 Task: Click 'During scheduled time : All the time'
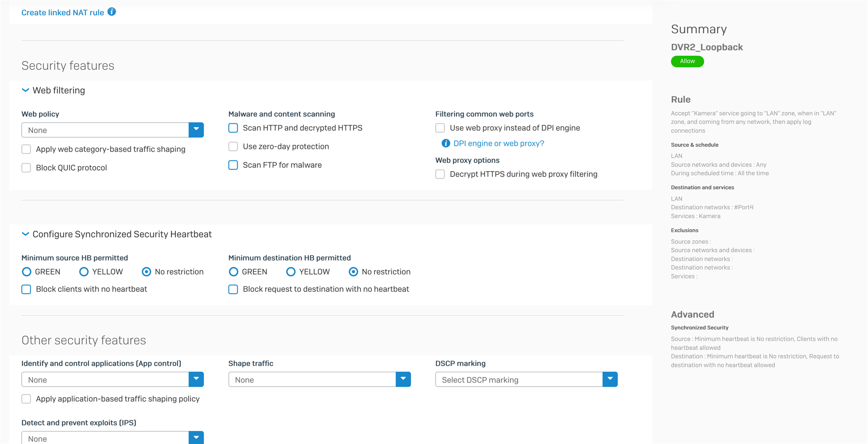[x=719, y=173]
